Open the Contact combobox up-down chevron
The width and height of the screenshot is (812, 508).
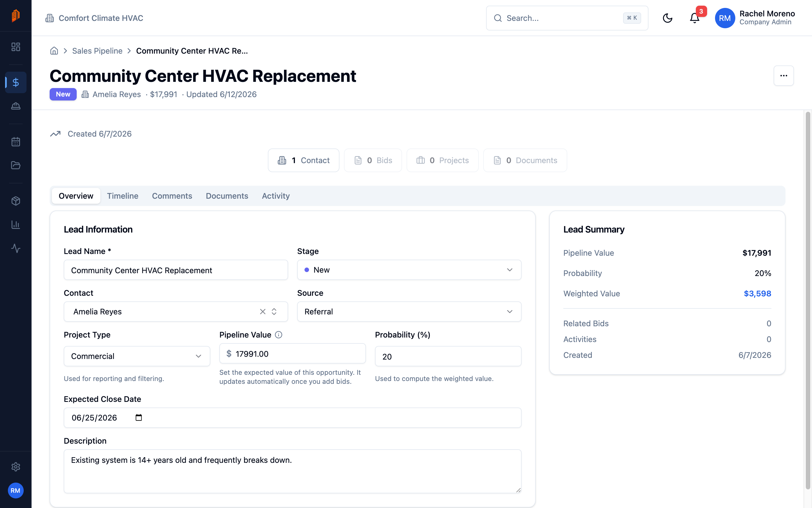point(274,312)
